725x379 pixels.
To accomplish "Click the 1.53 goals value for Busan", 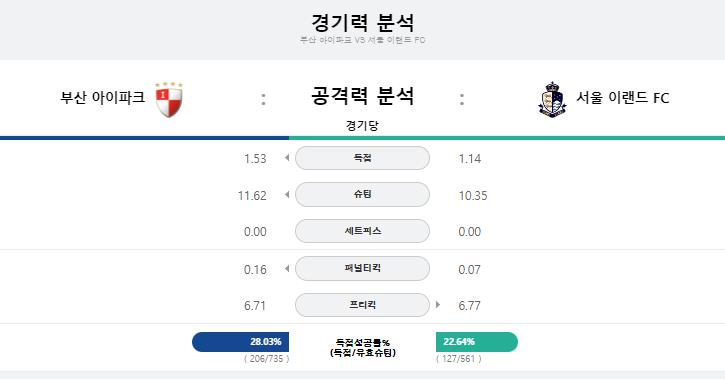I will point(255,159).
